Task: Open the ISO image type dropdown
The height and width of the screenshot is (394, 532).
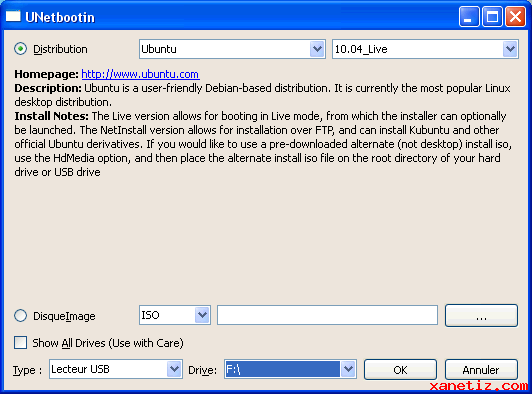Action: (x=175, y=315)
